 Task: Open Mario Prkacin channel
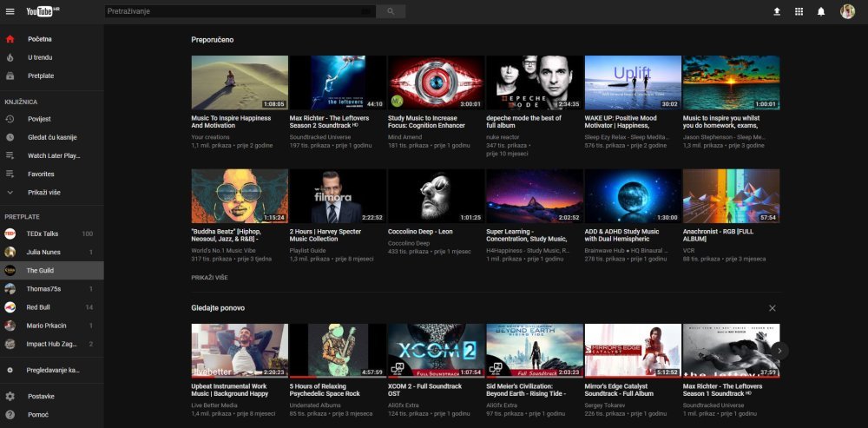(52, 326)
